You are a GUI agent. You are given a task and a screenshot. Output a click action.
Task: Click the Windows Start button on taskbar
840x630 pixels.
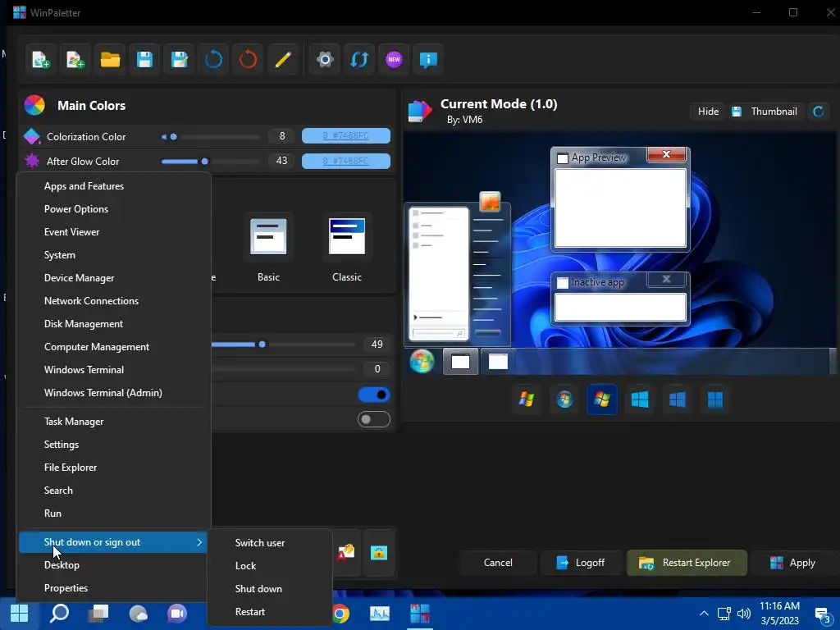tap(20, 614)
